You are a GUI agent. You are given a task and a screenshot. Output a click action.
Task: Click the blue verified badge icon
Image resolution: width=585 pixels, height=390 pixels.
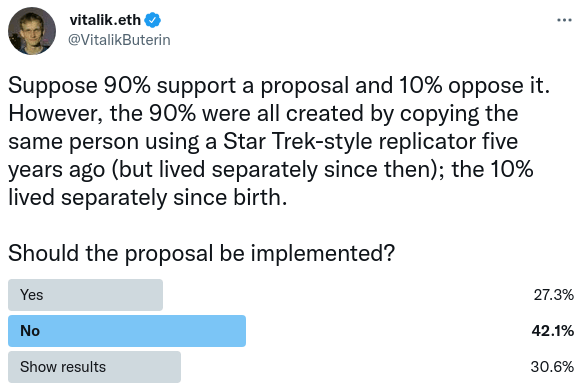153,20
